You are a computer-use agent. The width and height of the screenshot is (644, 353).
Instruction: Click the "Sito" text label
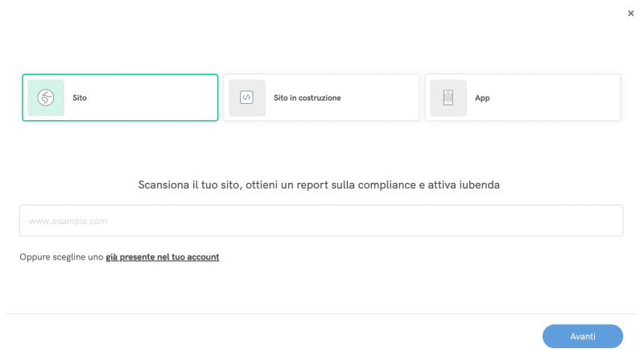(80, 98)
